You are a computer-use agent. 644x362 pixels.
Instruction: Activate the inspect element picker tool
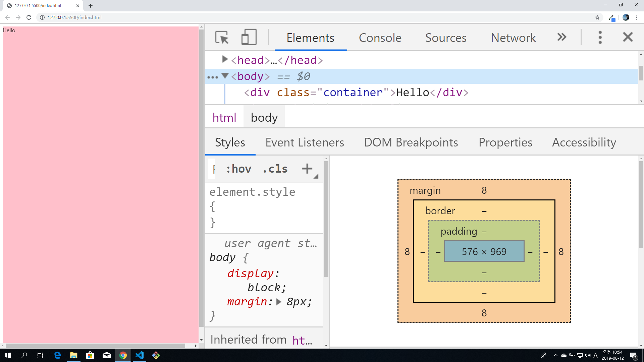click(x=222, y=37)
